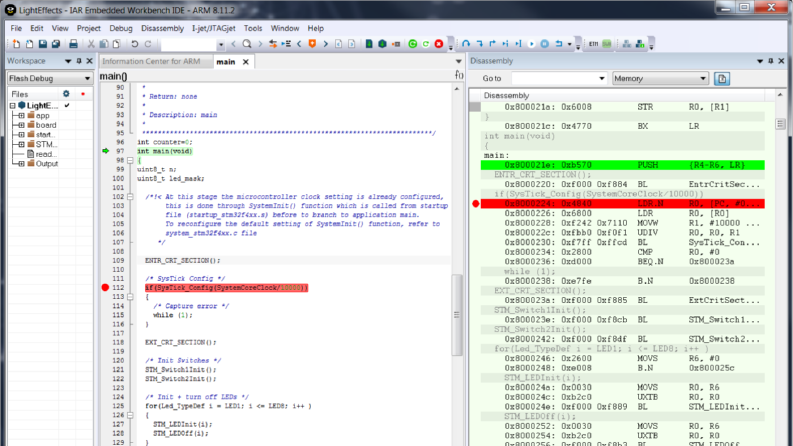The width and height of the screenshot is (793, 446).
Task: Click the Paste icon in toolbar
Action: coord(116,44)
